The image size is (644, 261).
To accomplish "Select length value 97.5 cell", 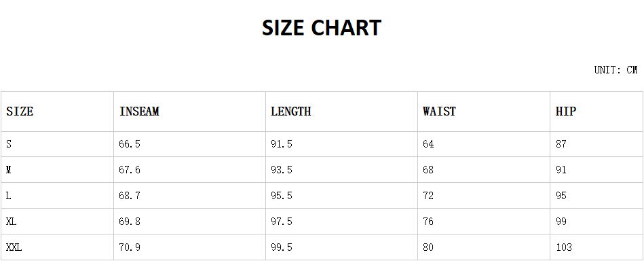I will (x=342, y=222).
